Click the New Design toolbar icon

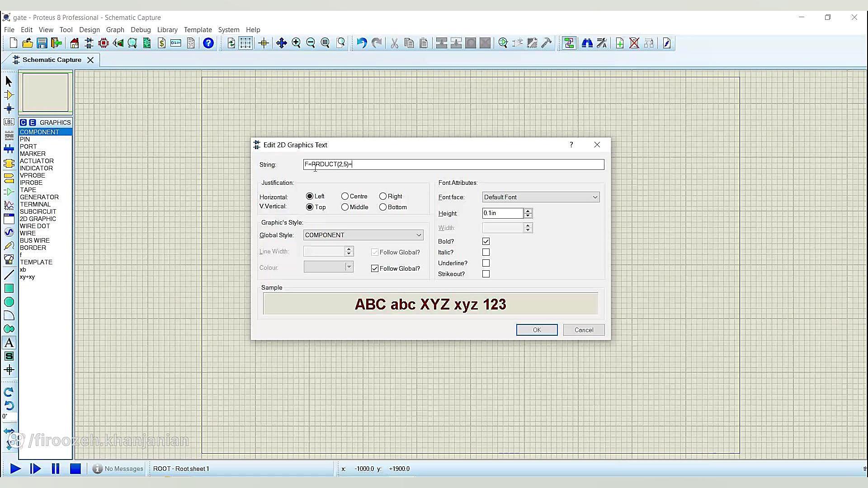coord(13,43)
